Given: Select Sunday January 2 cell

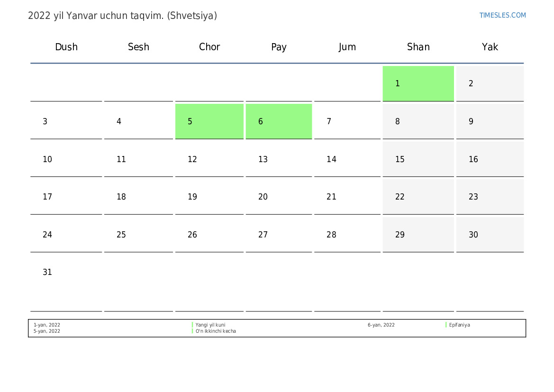Looking at the screenshot, I should tap(490, 83).
